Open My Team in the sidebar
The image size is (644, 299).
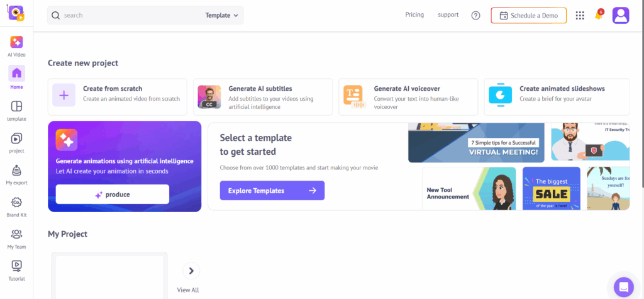click(x=16, y=235)
